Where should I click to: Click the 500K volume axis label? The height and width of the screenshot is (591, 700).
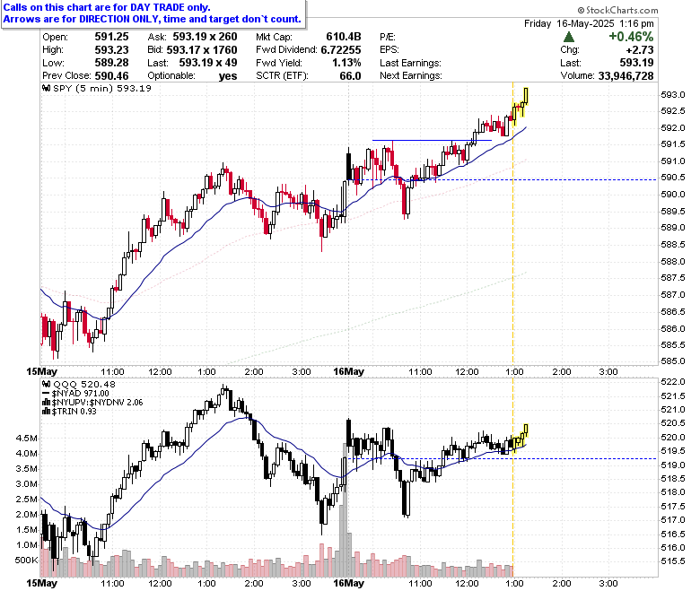click(26, 560)
